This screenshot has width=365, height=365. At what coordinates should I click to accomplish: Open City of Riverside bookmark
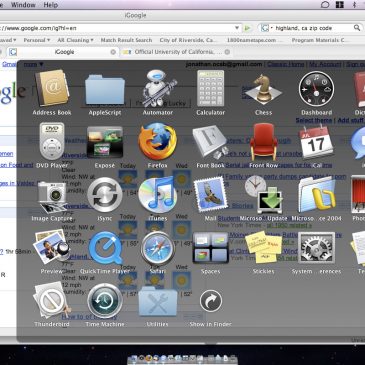click(x=187, y=40)
